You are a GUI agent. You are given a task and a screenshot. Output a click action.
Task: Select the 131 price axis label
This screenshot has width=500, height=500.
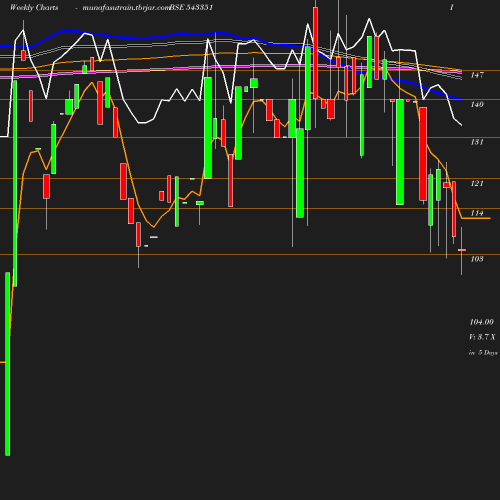[x=477, y=142]
